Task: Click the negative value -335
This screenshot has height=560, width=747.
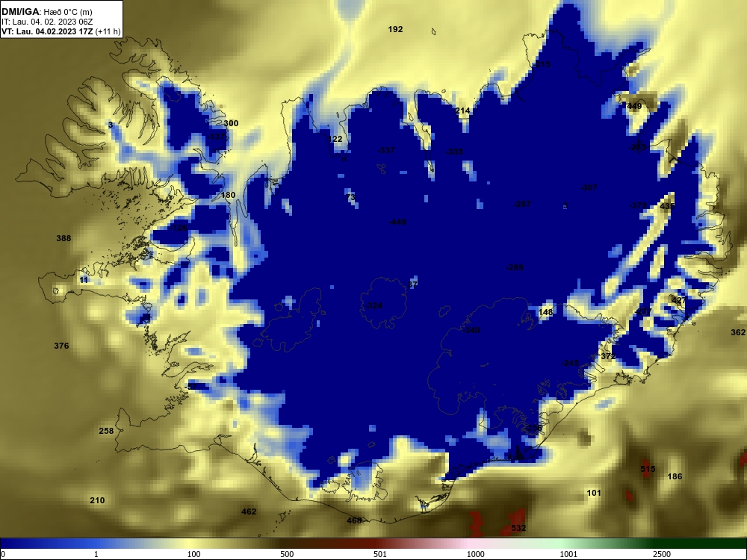Action: [454, 152]
